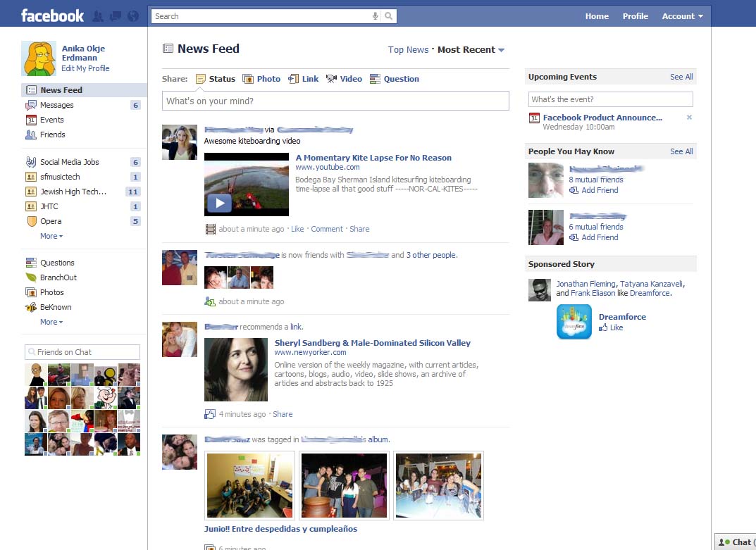Click the What's the event field
Viewport: 756px width, 550px height.
[610, 99]
